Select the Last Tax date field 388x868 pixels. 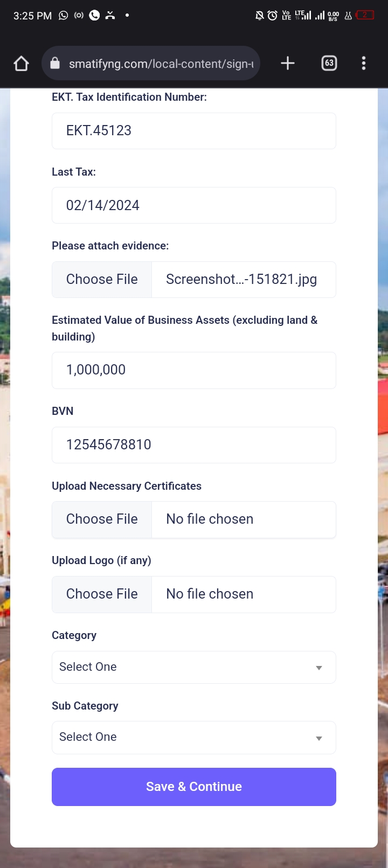[x=194, y=205]
